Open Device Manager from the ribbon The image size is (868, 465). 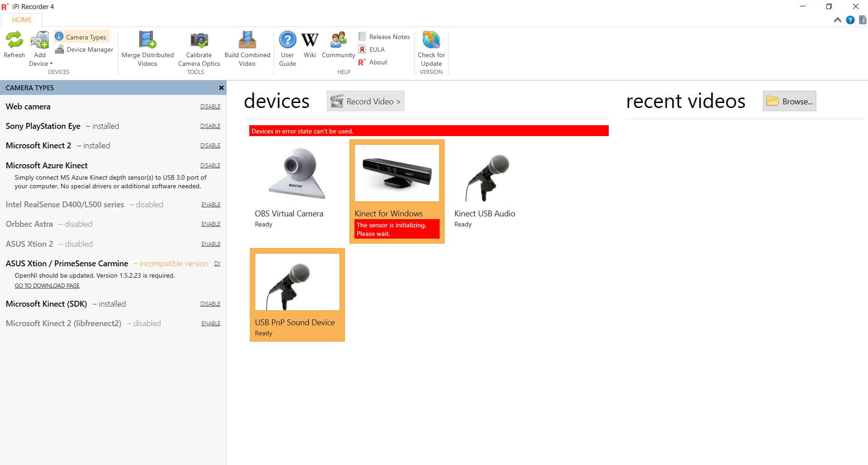click(x=84, y=49)
